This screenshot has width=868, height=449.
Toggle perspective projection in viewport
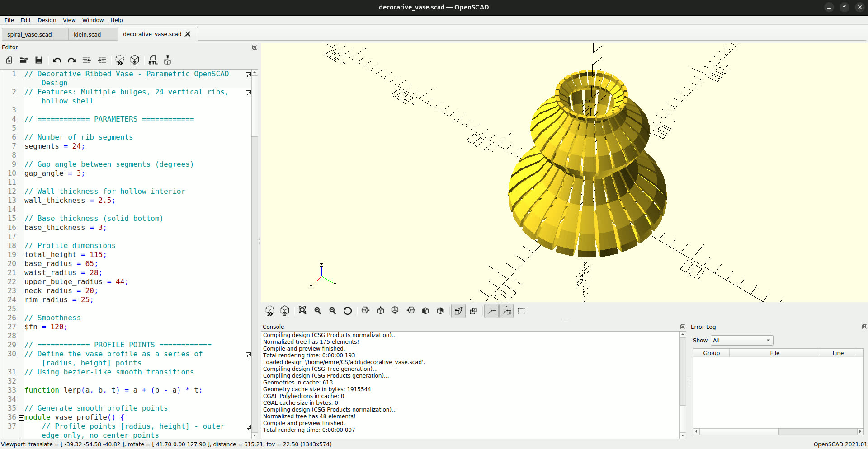click(x=458, y=311)
